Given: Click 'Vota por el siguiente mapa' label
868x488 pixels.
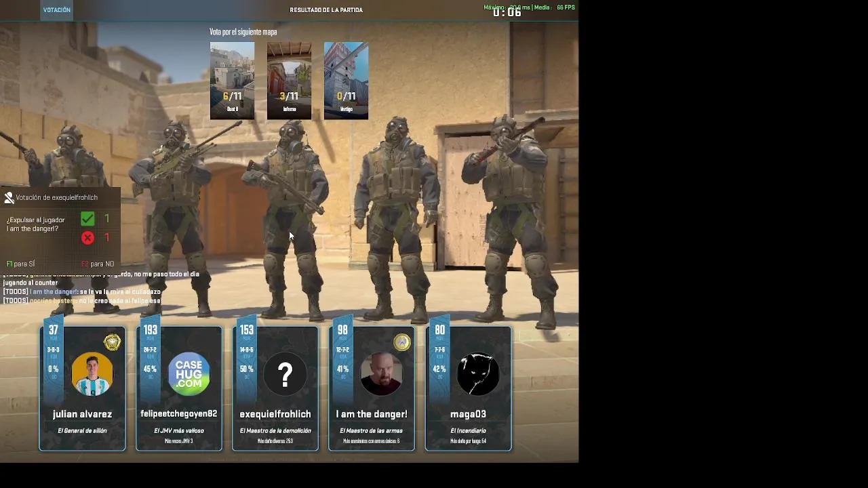Looking at the screenshot, I should pos(243,32).
